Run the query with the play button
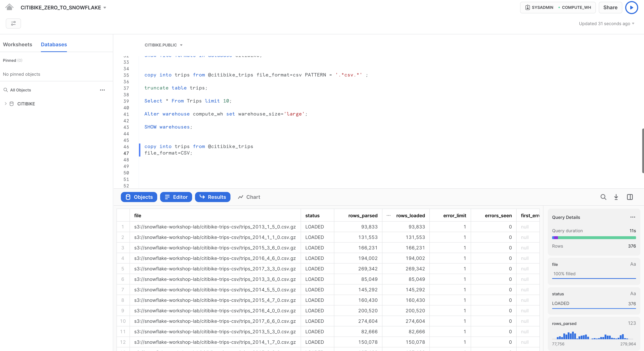The image size is (644, 351). click(x=631, y=7)
